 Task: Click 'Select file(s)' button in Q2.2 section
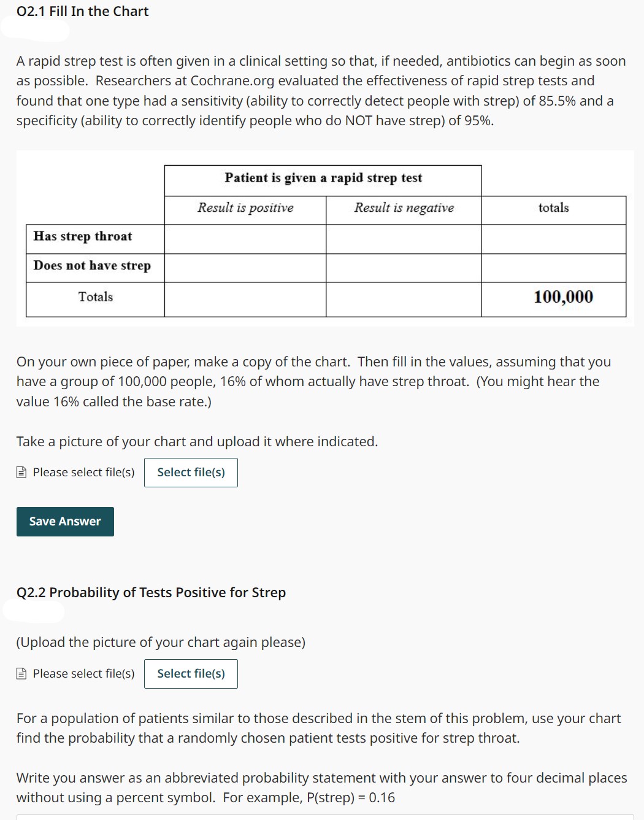191,674
